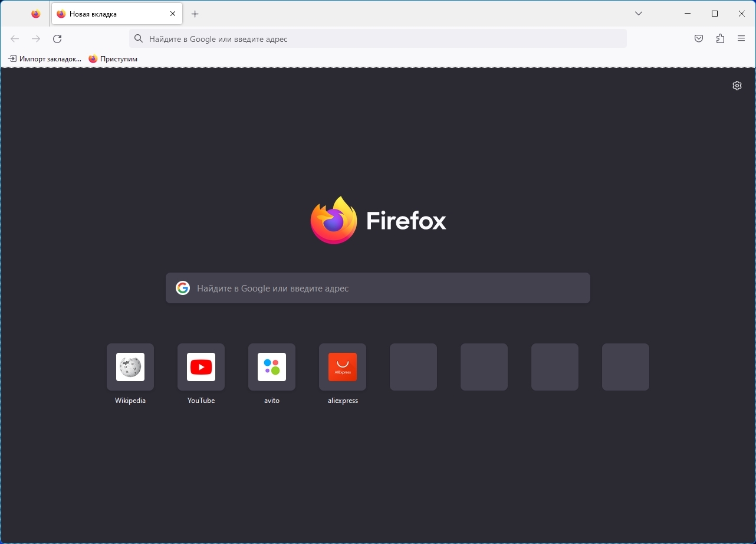Open the YouTube shortcut tile
Screen dimensions: 756x544
pos(201,367)
